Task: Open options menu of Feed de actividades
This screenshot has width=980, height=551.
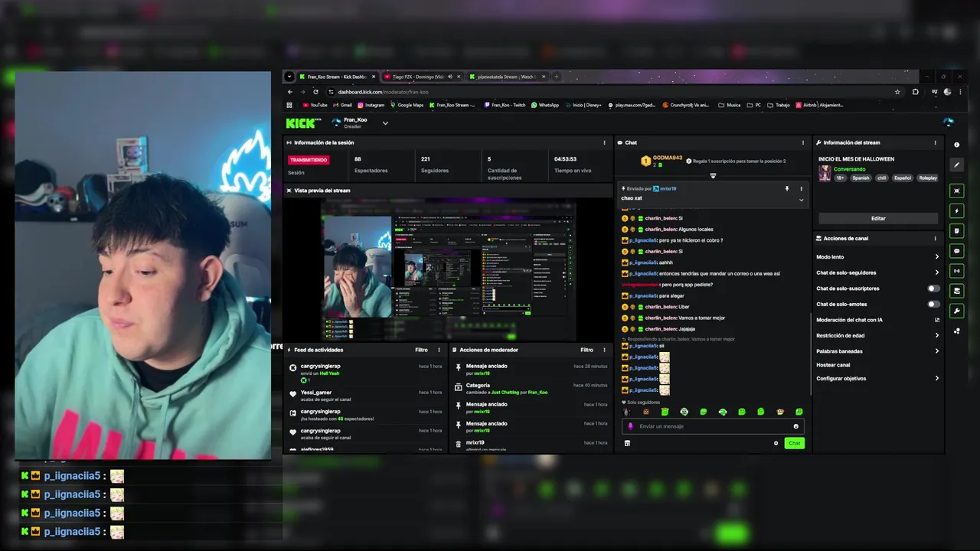Action: click(x=439, y=350)
